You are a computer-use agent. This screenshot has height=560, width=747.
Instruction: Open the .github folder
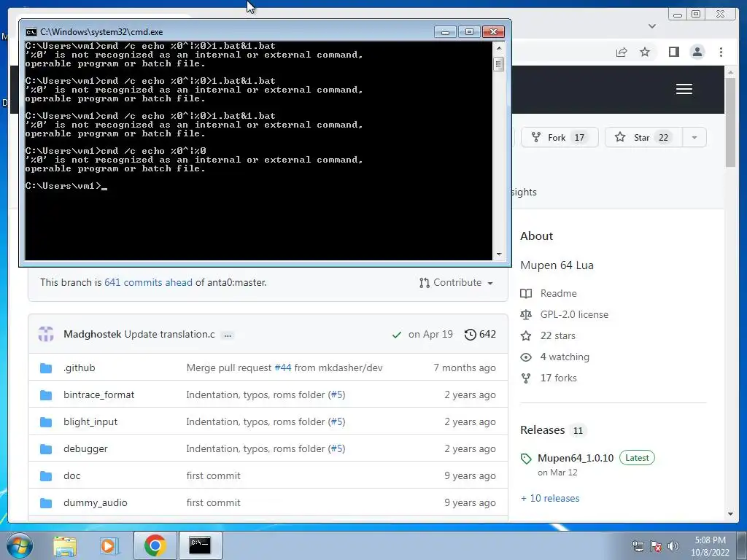tap(79, 367)
